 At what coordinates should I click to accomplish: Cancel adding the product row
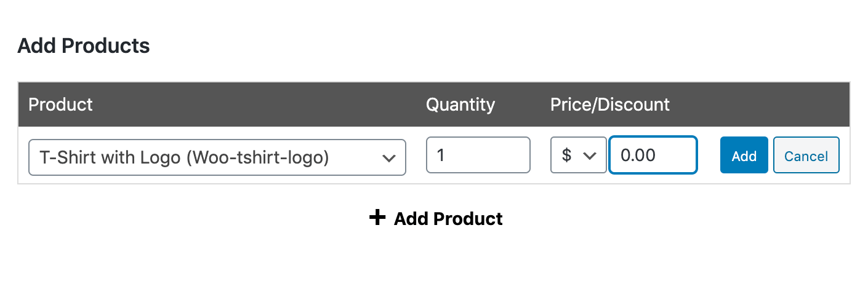point(806,156)
